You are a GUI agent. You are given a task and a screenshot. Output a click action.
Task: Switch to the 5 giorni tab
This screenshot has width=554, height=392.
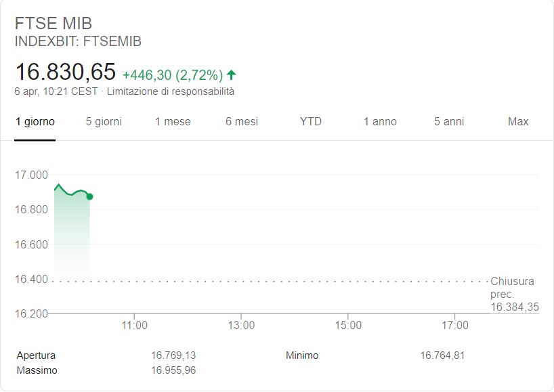[x=104, y=122]
